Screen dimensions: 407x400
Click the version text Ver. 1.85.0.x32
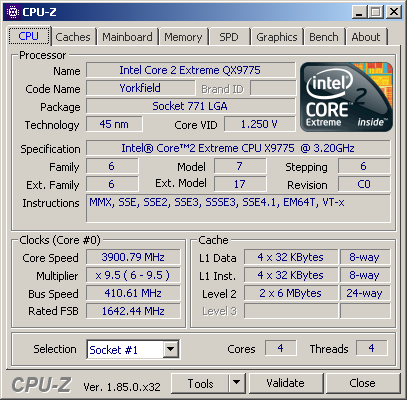[122, 387]
